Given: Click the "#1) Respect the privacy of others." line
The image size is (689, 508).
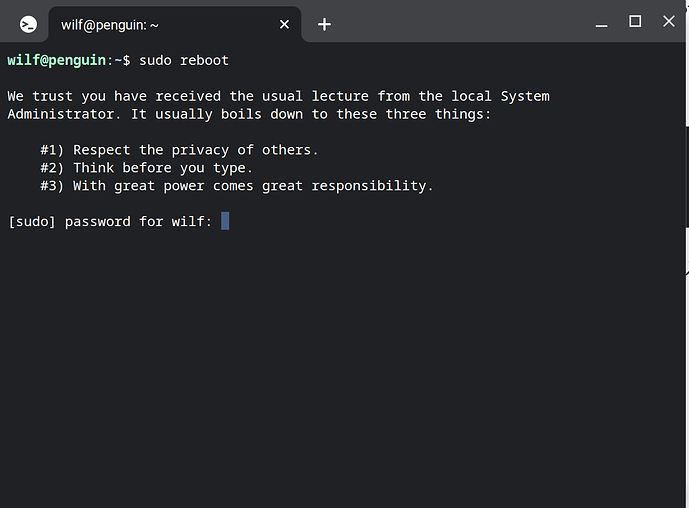Looking at the screenshot, I should click(x=179, y=150).
